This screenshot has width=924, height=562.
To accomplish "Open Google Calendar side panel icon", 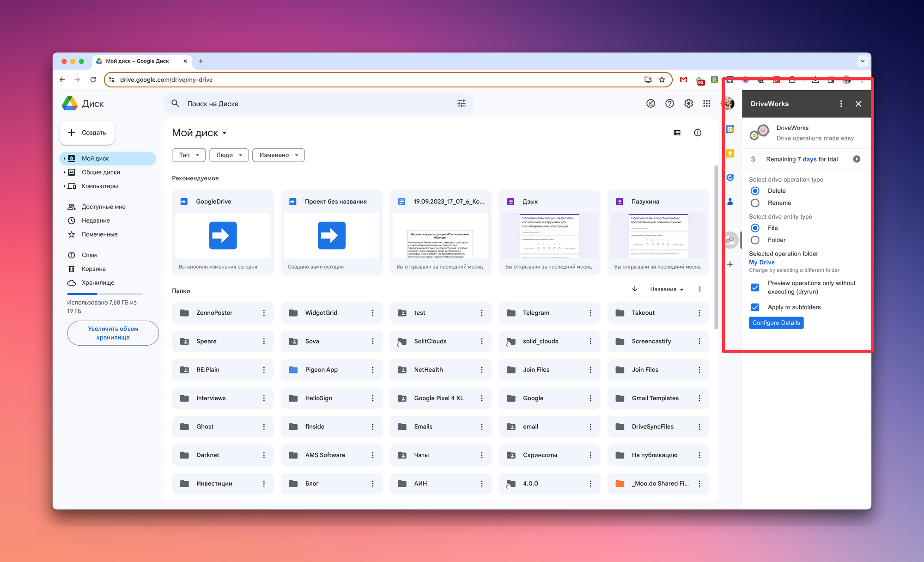I will coord(730,129).
